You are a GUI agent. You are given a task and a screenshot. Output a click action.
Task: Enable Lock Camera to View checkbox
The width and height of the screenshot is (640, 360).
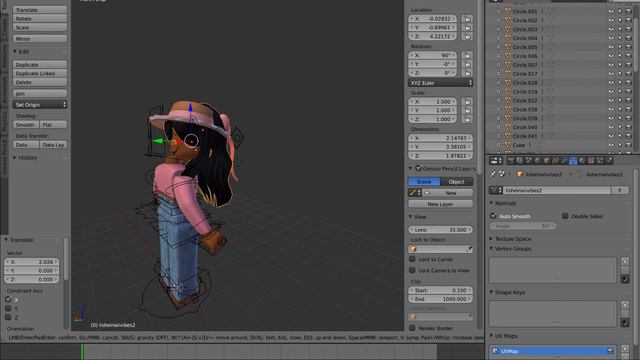[412, 270]
